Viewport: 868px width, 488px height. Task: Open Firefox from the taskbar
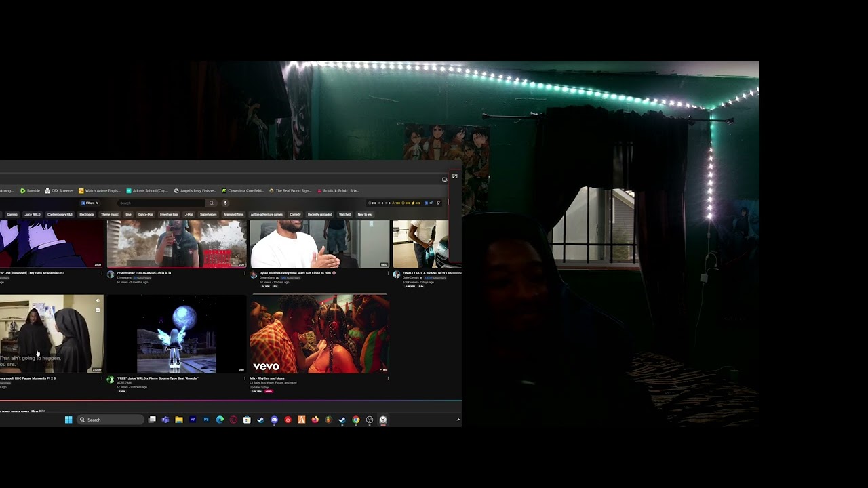point(315,420)
